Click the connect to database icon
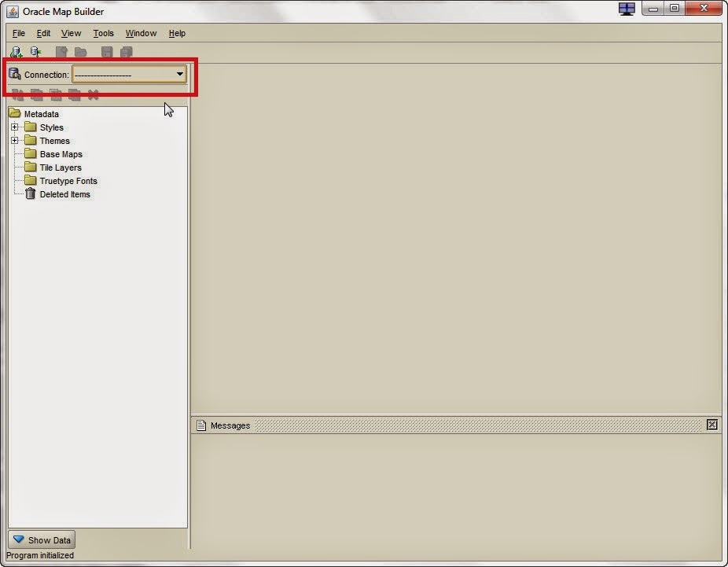 pos(35,51)
